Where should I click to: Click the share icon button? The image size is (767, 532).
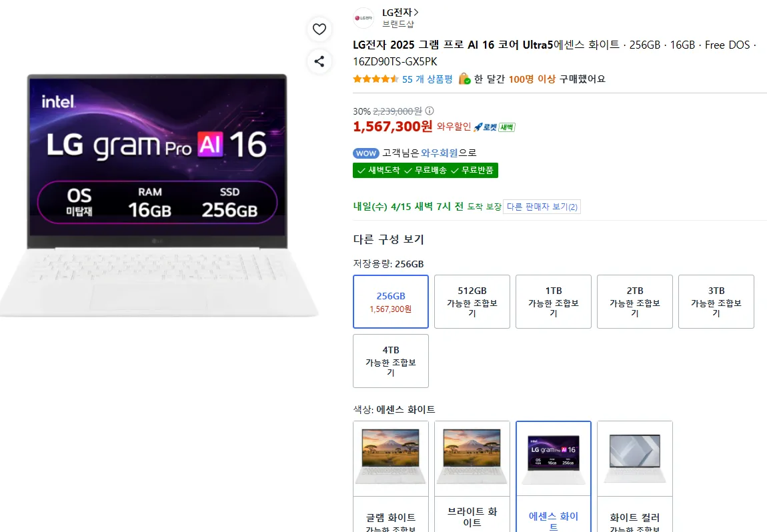[319, 61]
